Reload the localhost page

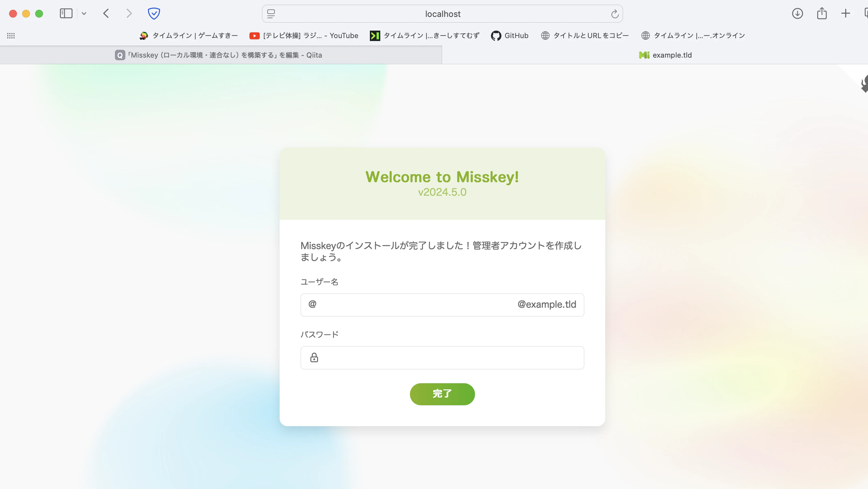pos(615,14)
